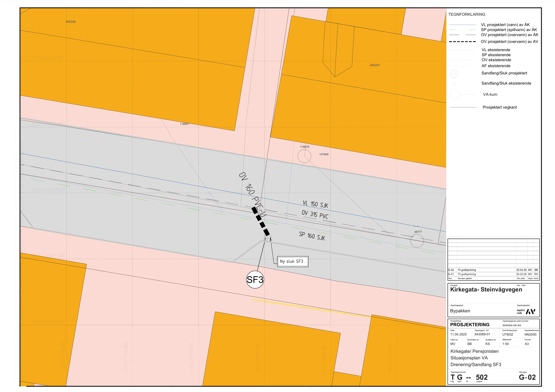Viewport: 555px width, 392px height.
Task: Click the drawing number '502'
Action: coord(482,377)
